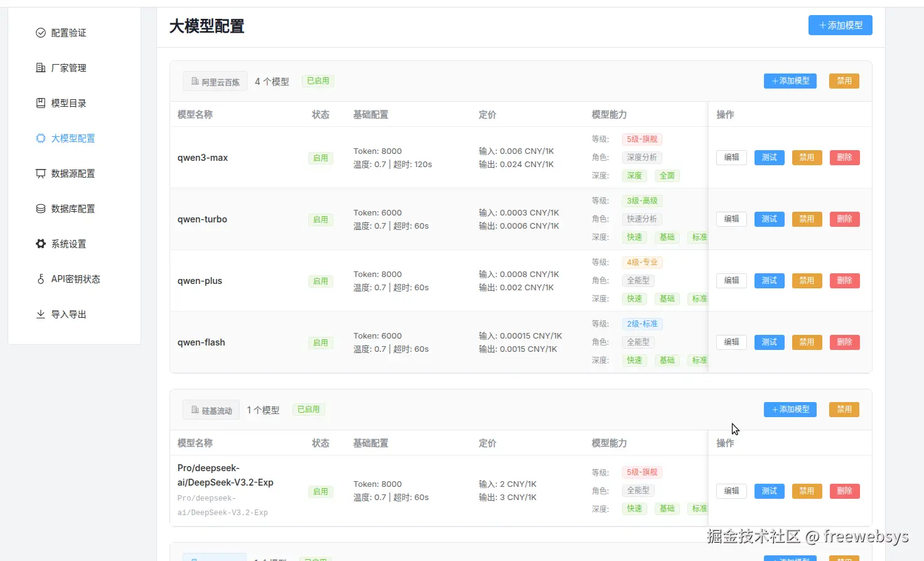Click the 已启用 tag beside 阿里云百炼

[x=318, y=81]
